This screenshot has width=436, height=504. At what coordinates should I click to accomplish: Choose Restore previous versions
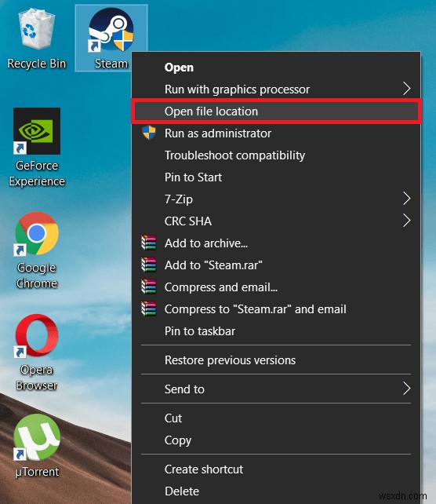click(x=276, y=360)
